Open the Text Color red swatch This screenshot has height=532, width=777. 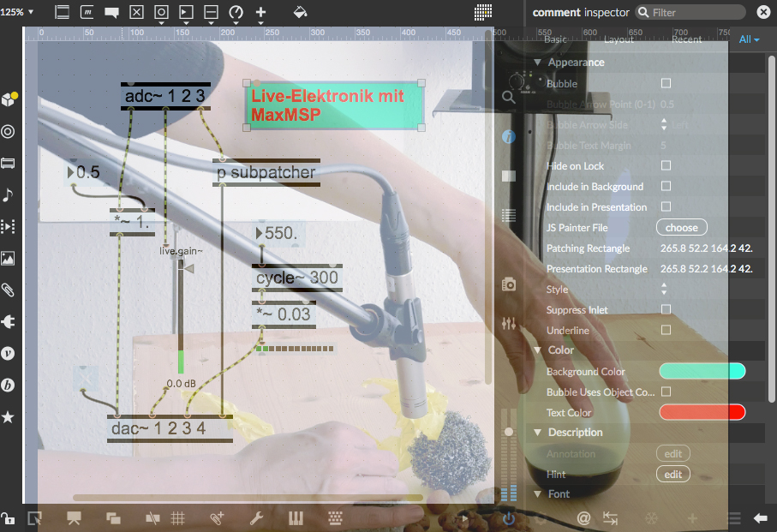coord(702,412)
